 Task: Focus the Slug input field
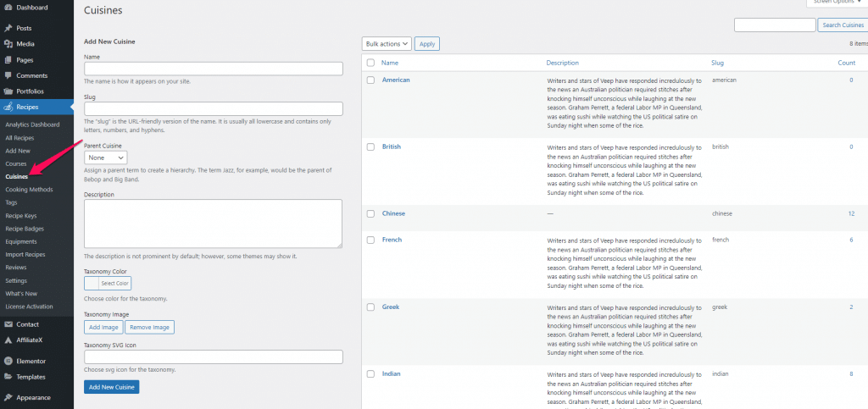tap(213, 108)
